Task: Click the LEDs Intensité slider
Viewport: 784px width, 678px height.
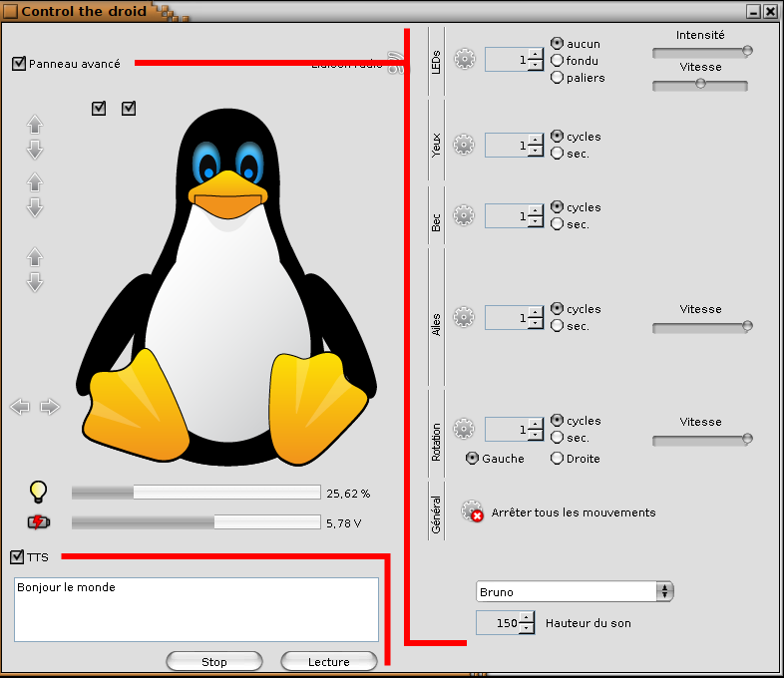Action: [702, 52]
